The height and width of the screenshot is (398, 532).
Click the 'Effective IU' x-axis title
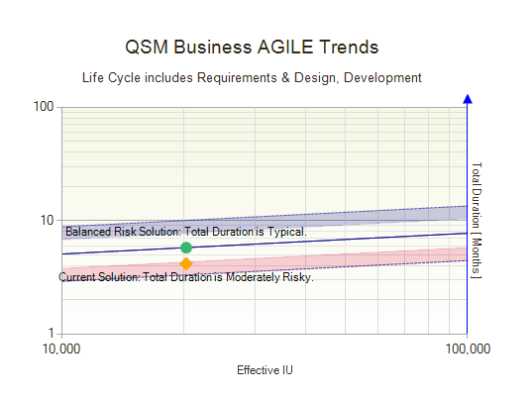pos(265,370)
